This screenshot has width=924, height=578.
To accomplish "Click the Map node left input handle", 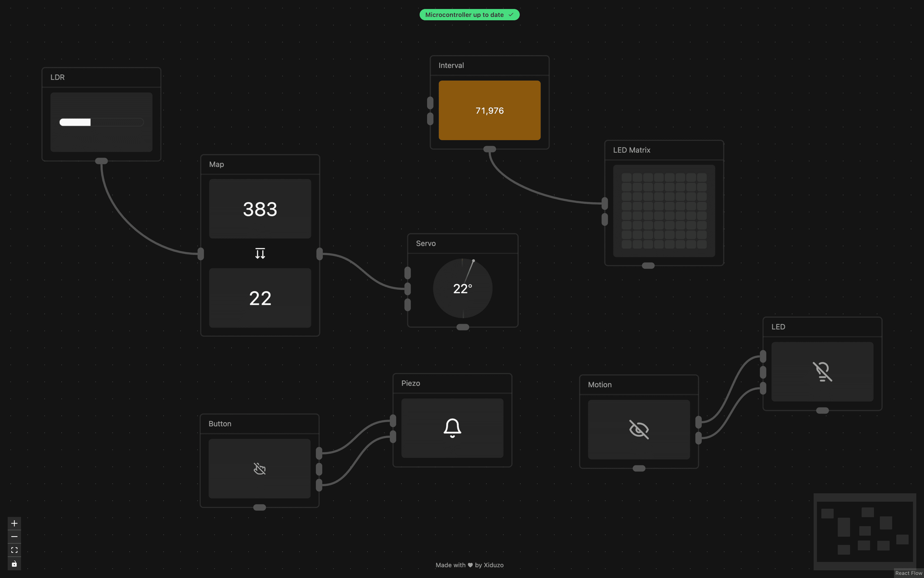I will tap(201, 254).
